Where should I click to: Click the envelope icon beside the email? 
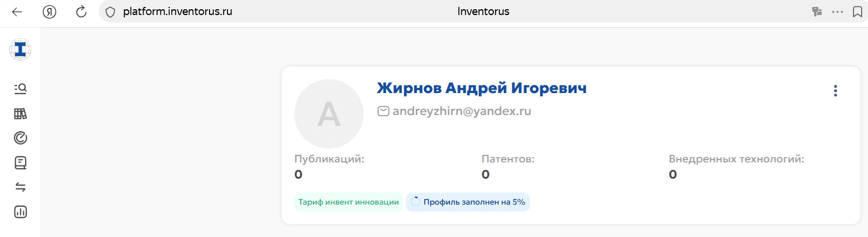(x=383, y=111)
